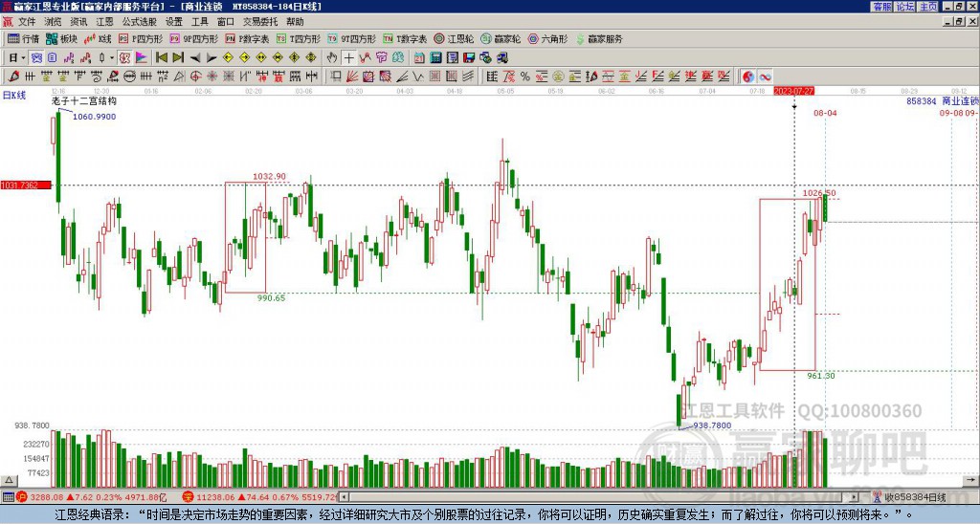Click the 板块 toolbar button

coord(62,38)
